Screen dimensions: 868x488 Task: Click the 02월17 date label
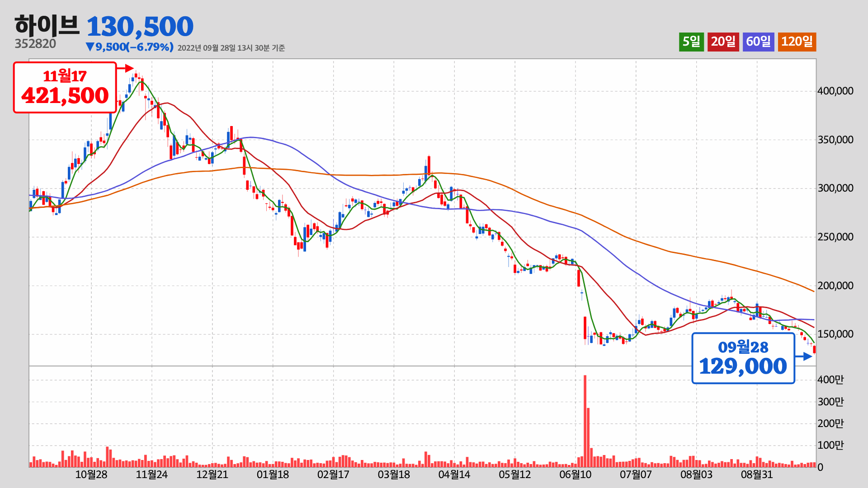(333, 475)
